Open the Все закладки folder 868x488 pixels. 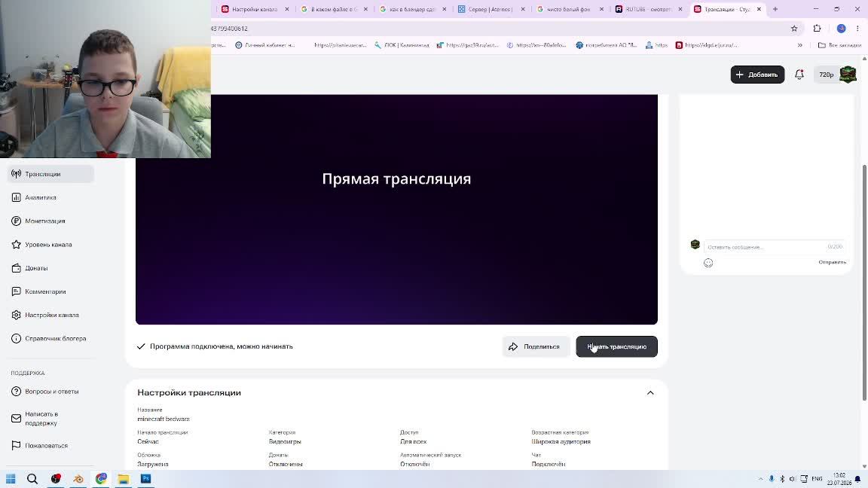coord(839,45)
